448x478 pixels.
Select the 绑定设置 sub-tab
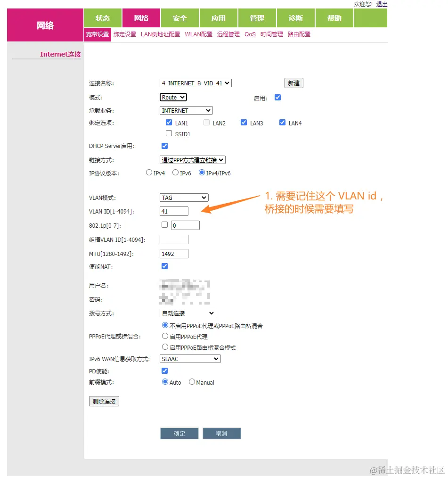125,34
